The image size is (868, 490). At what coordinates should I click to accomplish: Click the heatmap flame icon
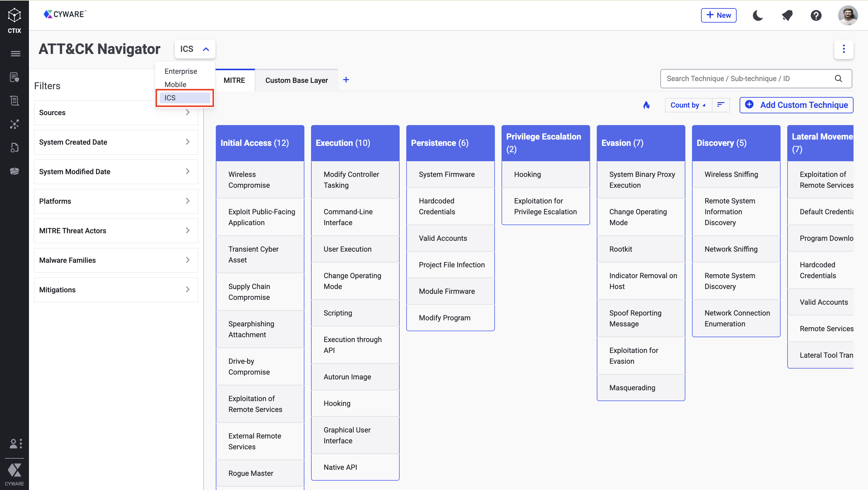click(x=646, y=105)
